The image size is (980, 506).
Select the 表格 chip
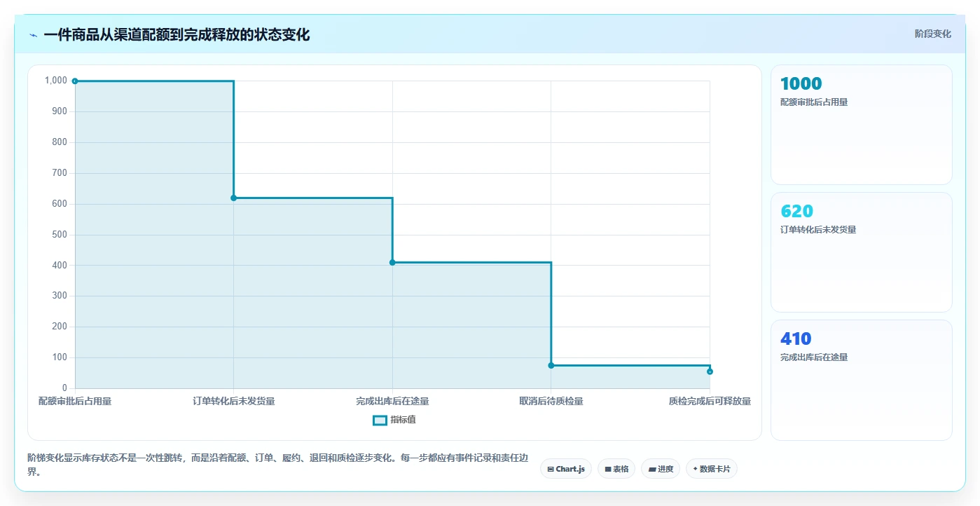pyautogui.click(x=616, y=469)
